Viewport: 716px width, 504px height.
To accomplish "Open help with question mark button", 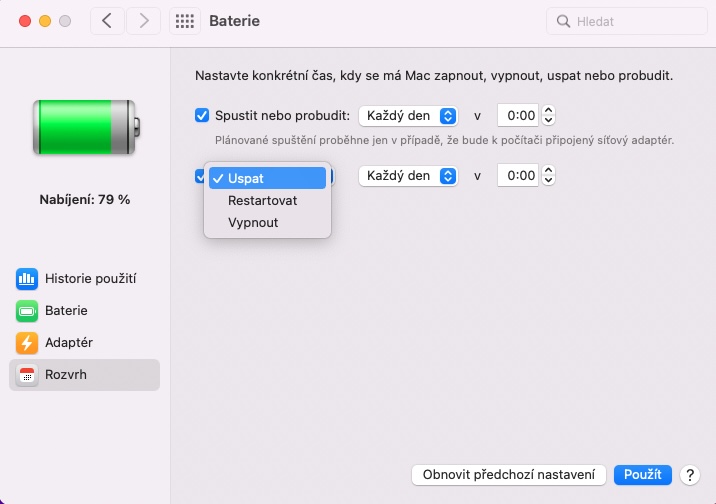I will coord(689,475).
